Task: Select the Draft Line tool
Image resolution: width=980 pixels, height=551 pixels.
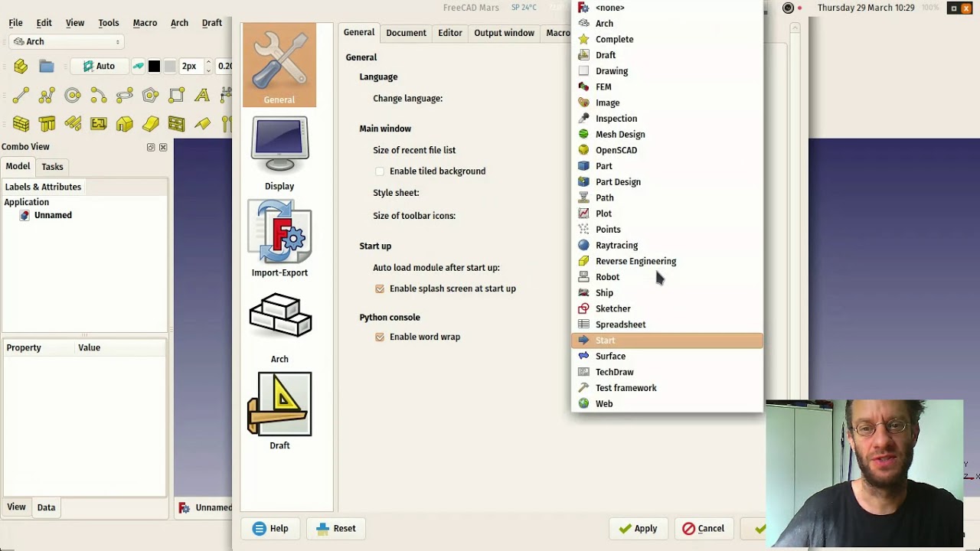Action: tap(21, 96)
